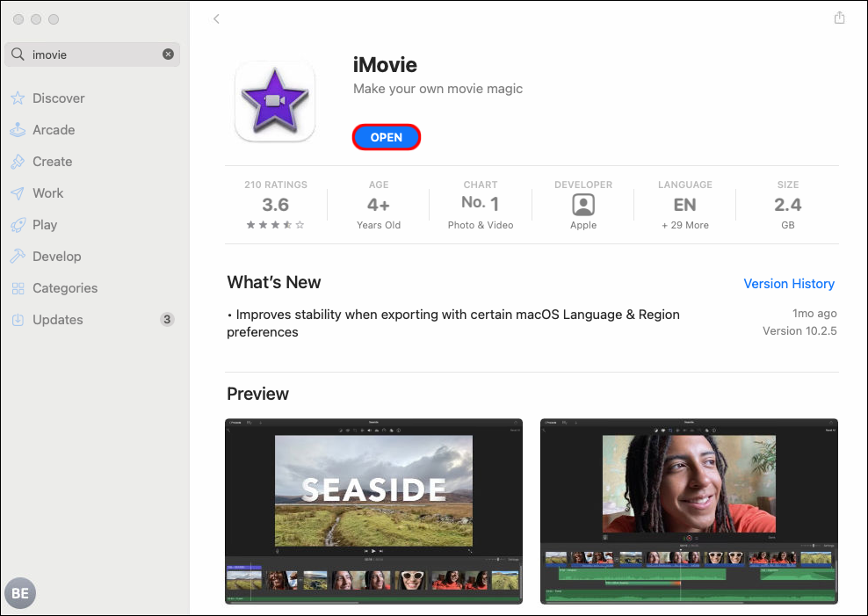Click the Age 4+ Years Old info
The image size is (868, 616).
pyautogui.click(x=379, y=205)
